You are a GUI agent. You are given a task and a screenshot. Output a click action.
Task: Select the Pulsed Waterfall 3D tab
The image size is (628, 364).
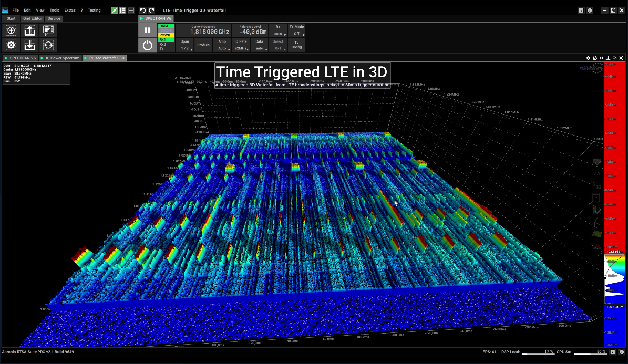pos(105,58)
